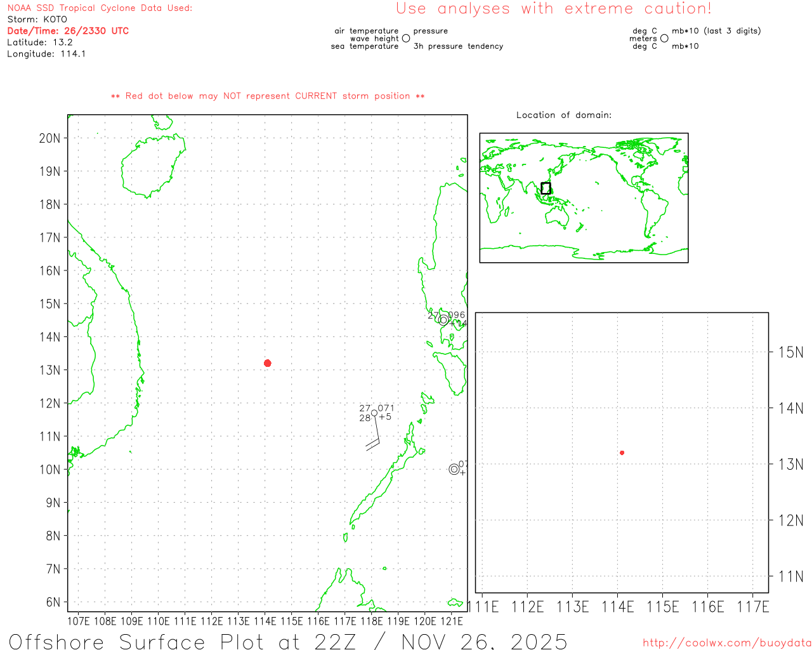Click the 15N label on inset map axis

coord(790,352)
